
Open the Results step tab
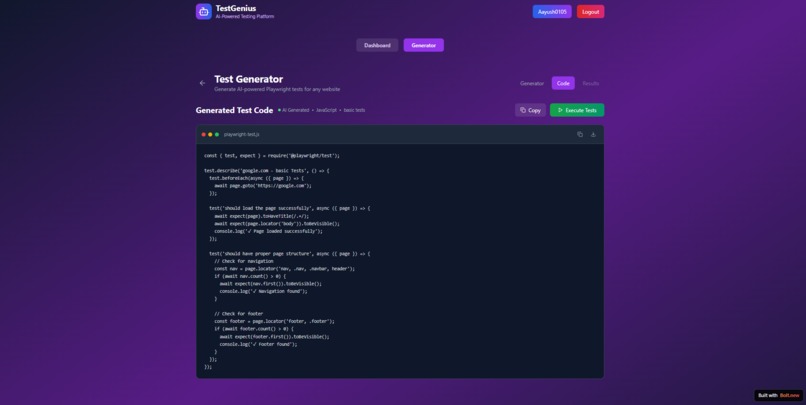pos(591,83)
